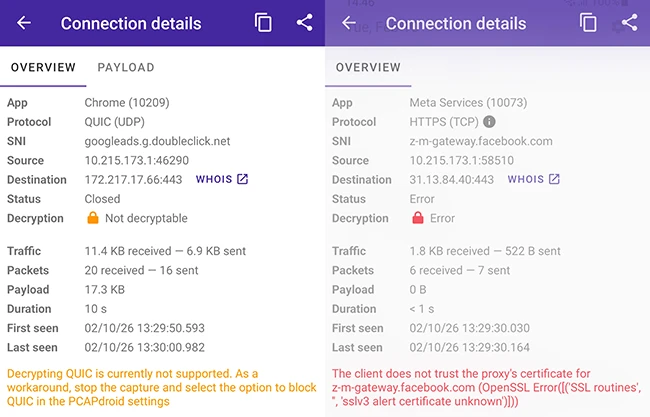Viewport: 650px width, 417px height.
Task: Open external link icon for 172.217.17.66
Action: pos(243,180)
